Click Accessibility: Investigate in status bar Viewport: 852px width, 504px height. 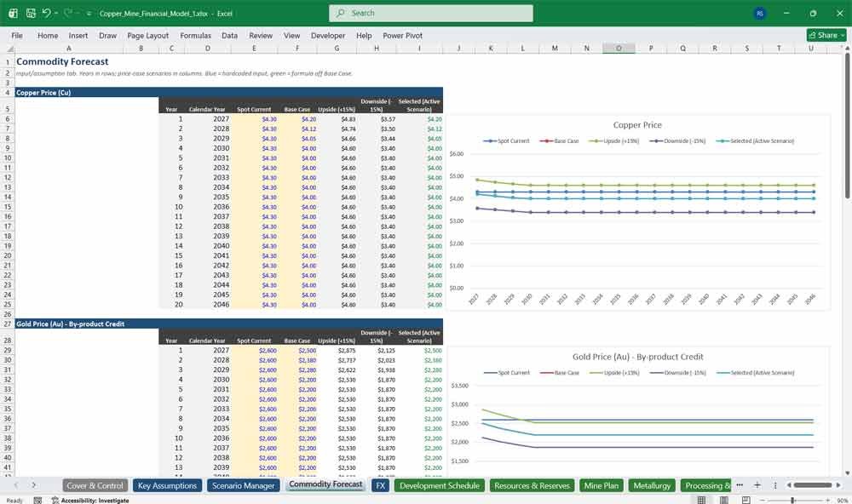tap(90, 501)
